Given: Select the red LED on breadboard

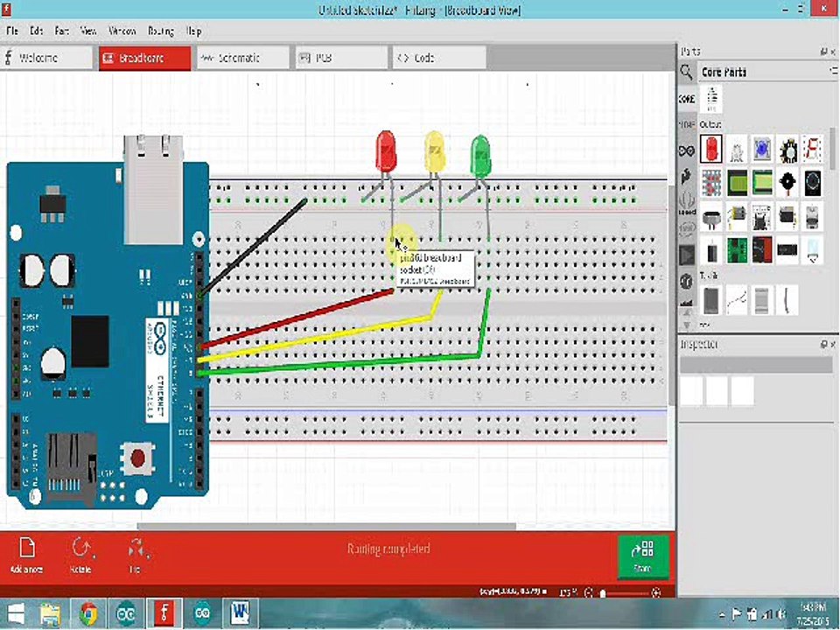Looking at the screenshot, I should click(x=386, y=151).
